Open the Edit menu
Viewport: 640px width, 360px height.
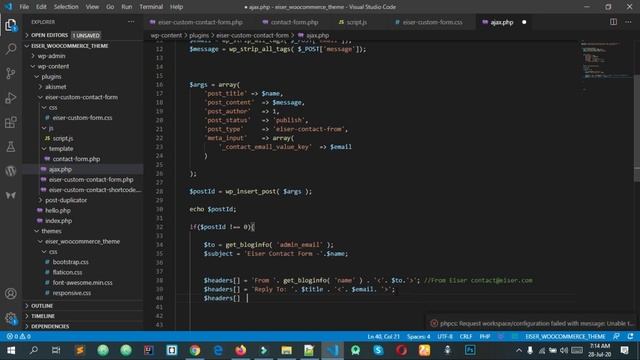click(x=41, y=7)
